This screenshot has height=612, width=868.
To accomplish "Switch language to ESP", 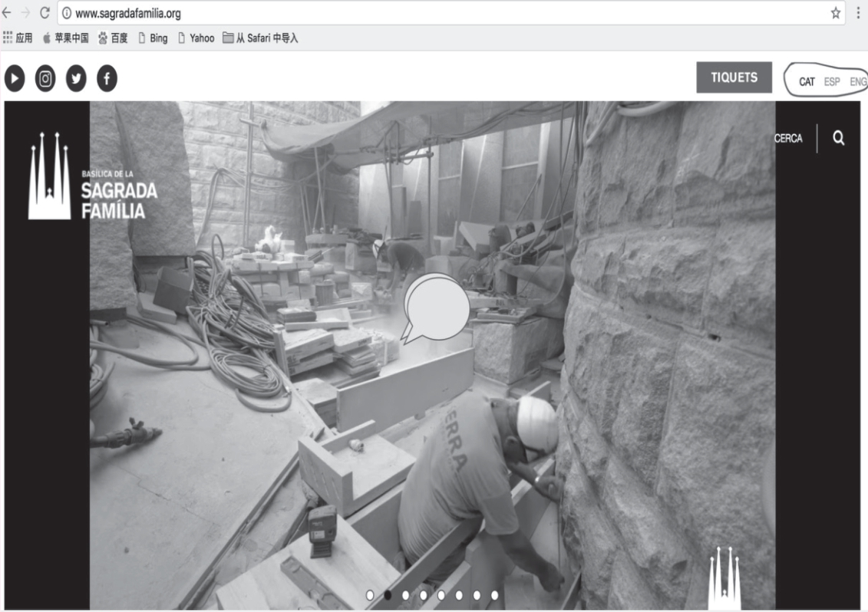I will coord(832,81).
